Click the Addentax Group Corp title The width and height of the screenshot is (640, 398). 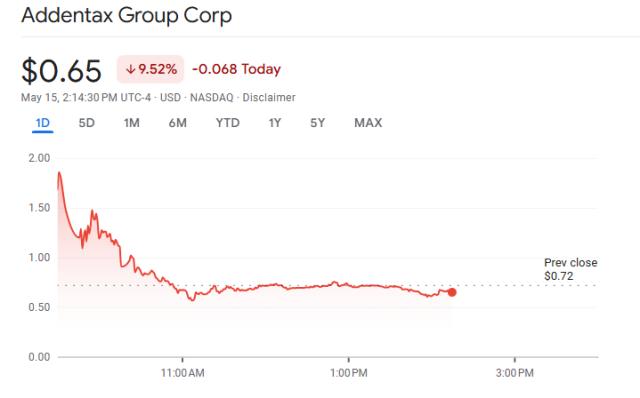(127, 16)
